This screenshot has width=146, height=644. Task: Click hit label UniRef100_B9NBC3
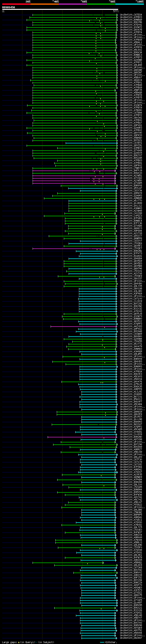tap(131, 55)
